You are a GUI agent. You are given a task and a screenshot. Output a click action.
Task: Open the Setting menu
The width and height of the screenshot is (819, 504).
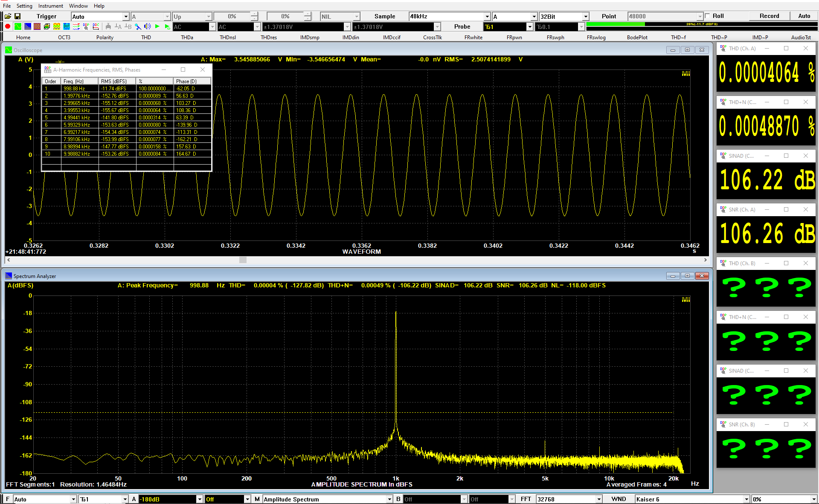pos(24,6)
